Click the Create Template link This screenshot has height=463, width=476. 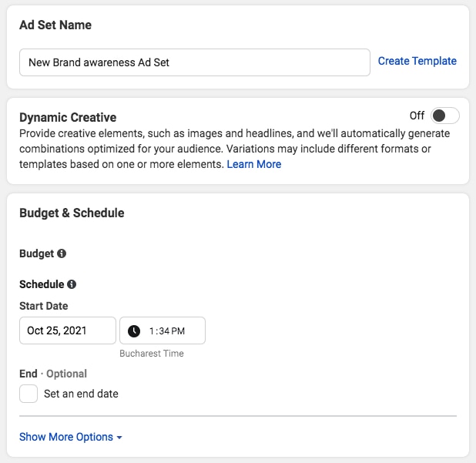pos(417,61)
